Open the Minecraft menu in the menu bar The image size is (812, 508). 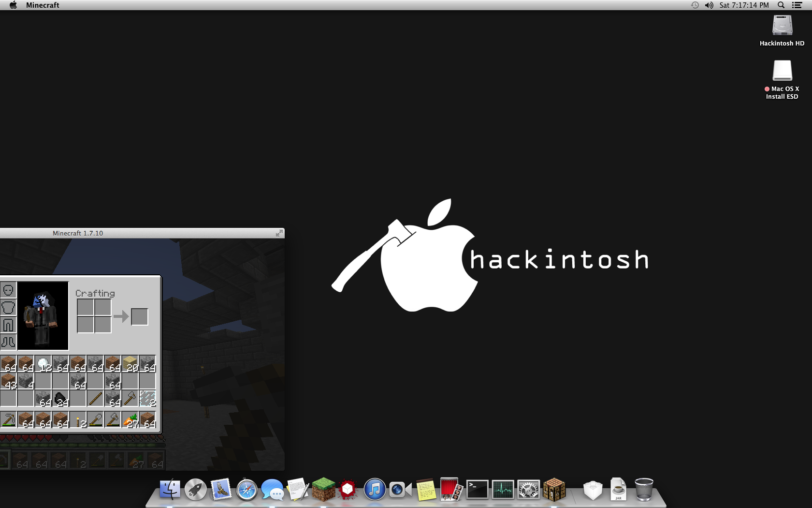(43, 5)
